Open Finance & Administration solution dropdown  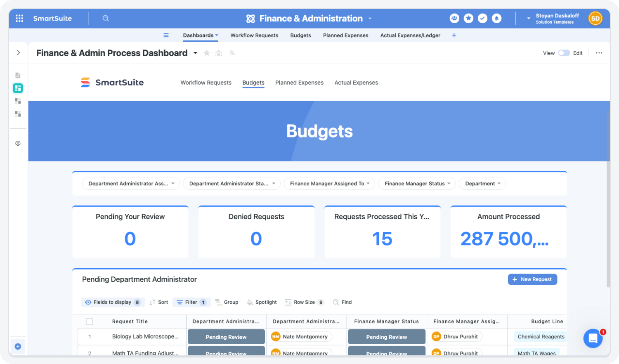click(x=370, y=18)
